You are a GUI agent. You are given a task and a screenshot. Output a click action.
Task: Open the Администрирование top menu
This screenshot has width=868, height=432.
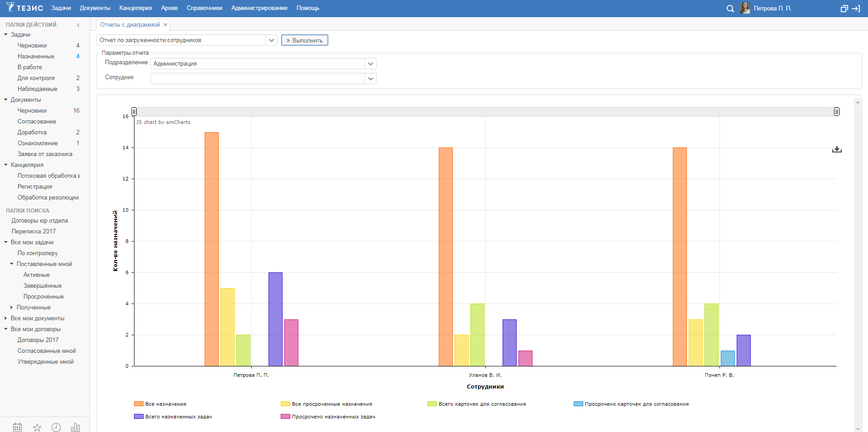[259, 8]
